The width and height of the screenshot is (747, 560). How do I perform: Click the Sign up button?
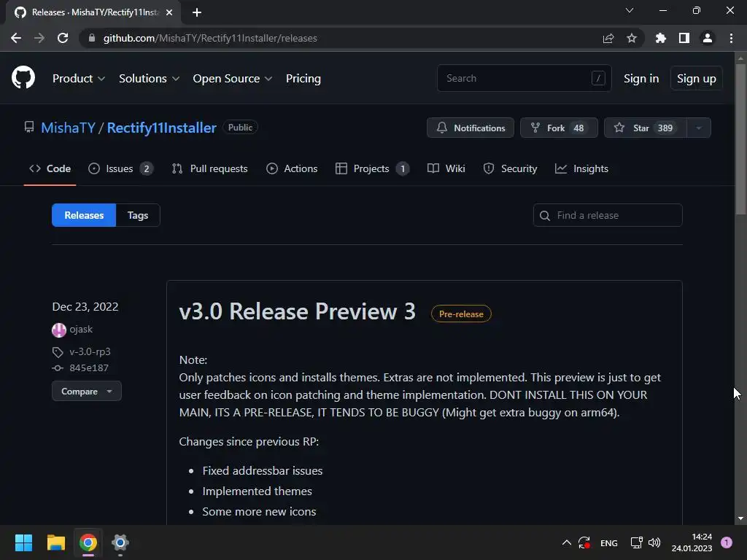tap(696, 79)
